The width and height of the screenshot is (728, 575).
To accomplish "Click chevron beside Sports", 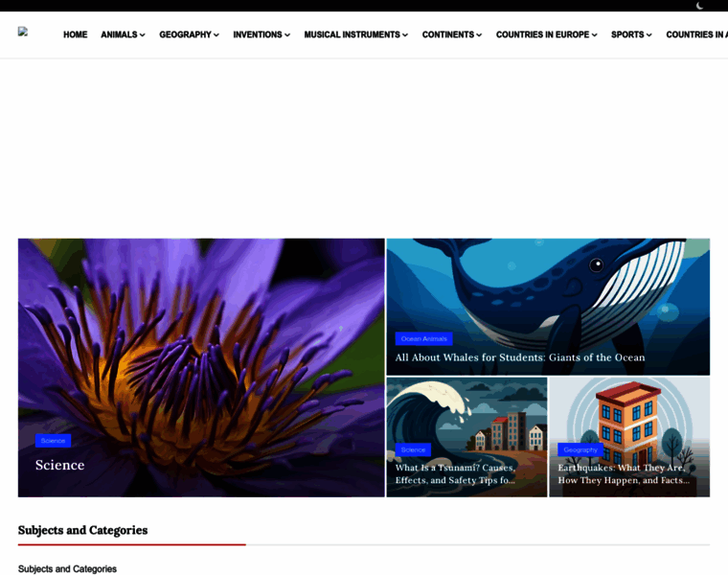I will 648,35.
